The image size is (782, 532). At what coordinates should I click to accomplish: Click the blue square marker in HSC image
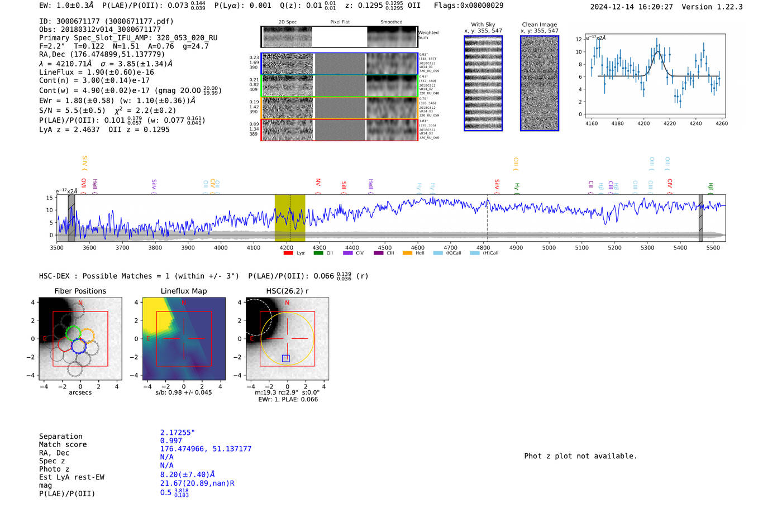click(286, 358)
